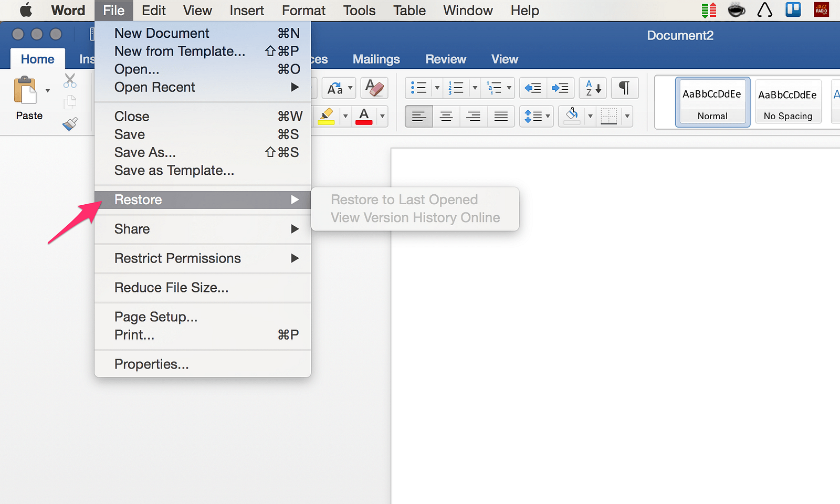Click Restore to Last Opened submenu item
Image resolution: width=840 pixels, height=504 pixels.
415,199
